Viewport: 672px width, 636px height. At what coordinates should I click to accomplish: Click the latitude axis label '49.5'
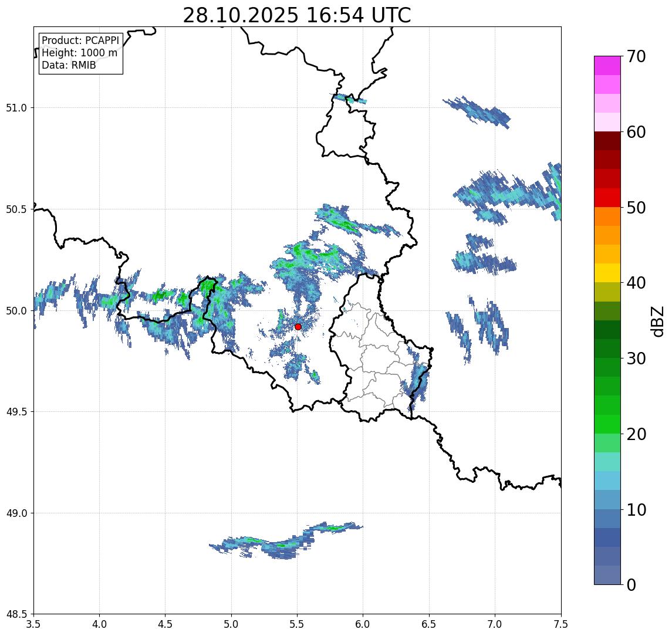(16, 412)
